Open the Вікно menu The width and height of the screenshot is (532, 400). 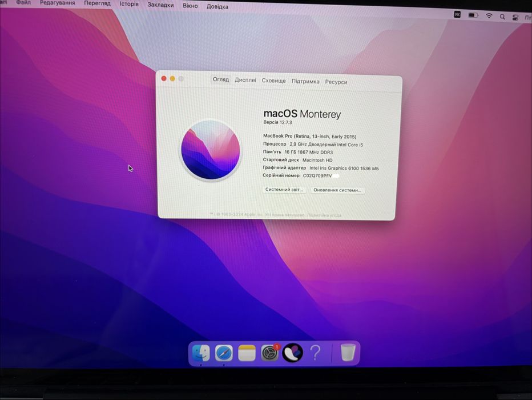(x=190, y=6)
